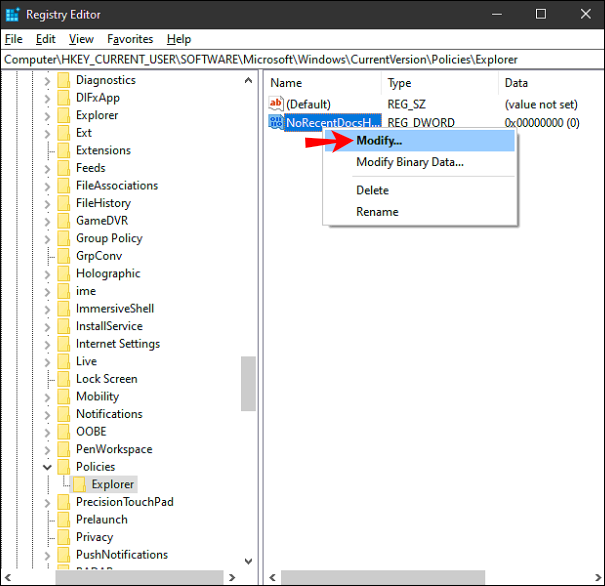The width and height of the screenshot is (605, 586).
Task: Choose Rename in the context menu
Action: 419,212
